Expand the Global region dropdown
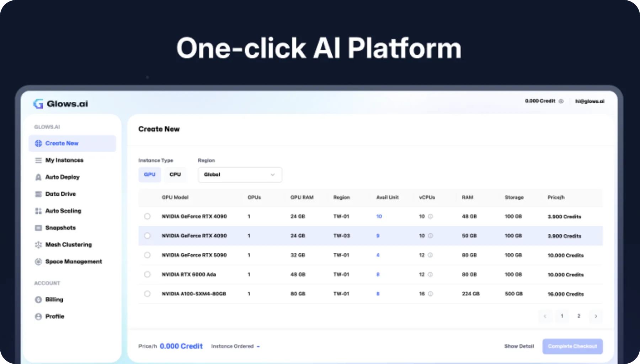 point(240,175)
